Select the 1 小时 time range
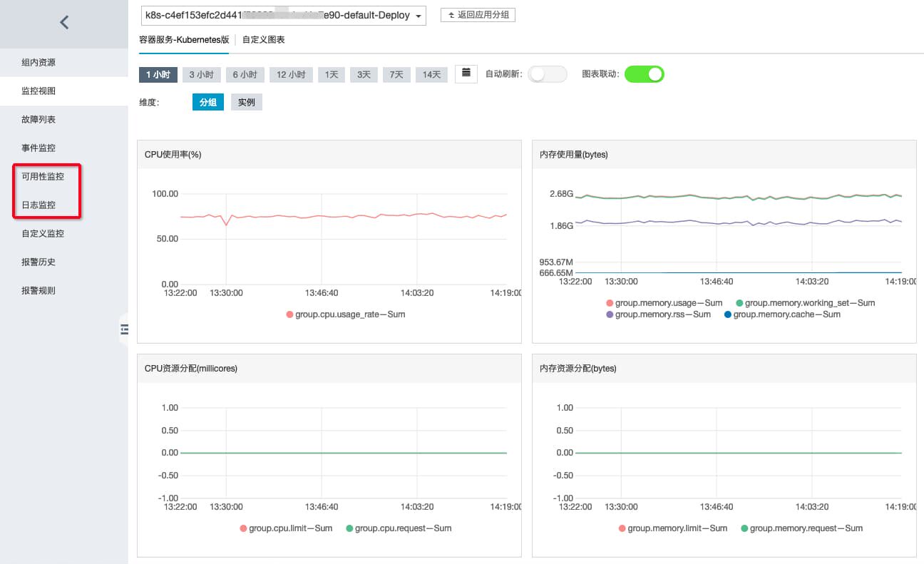The height and width of the screenshot is (564, 924). [x=158, y=74]
